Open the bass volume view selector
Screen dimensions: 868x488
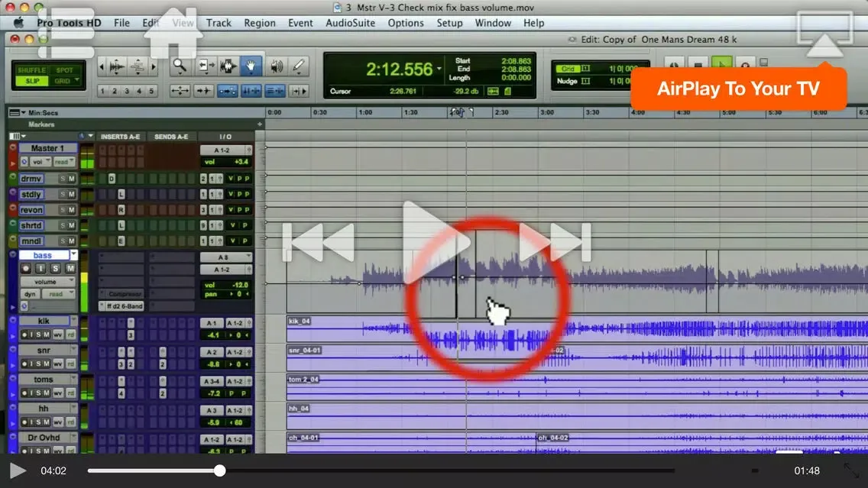(x=47, y=282)
